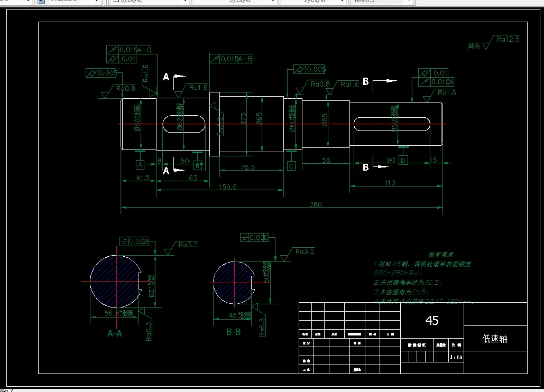Select the '63' length dimension

pos(193,178)
